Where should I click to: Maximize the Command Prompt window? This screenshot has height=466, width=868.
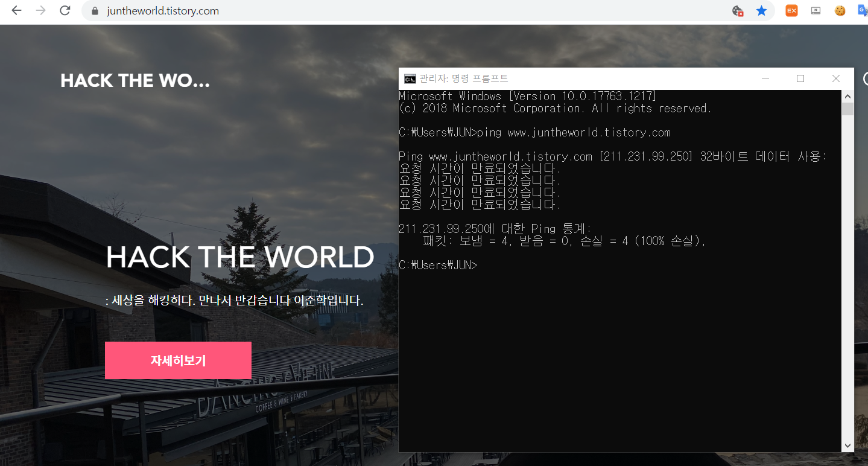[800, 78]
